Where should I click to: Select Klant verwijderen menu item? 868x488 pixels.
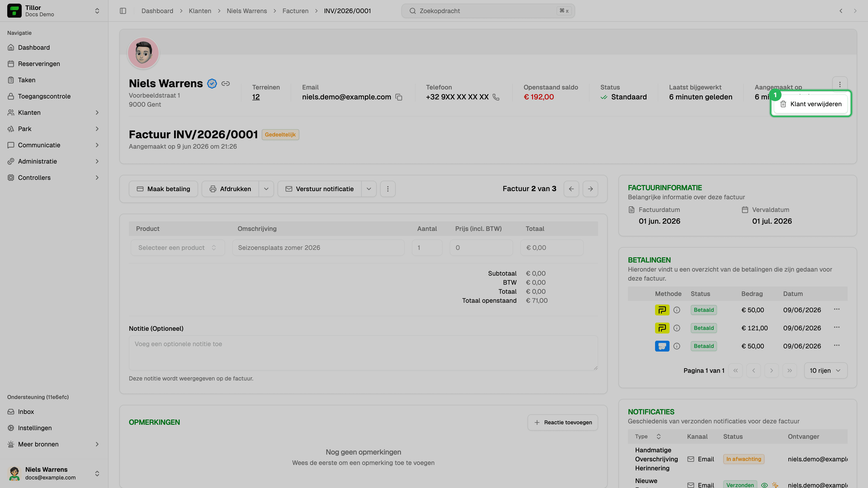pos(811,104)
